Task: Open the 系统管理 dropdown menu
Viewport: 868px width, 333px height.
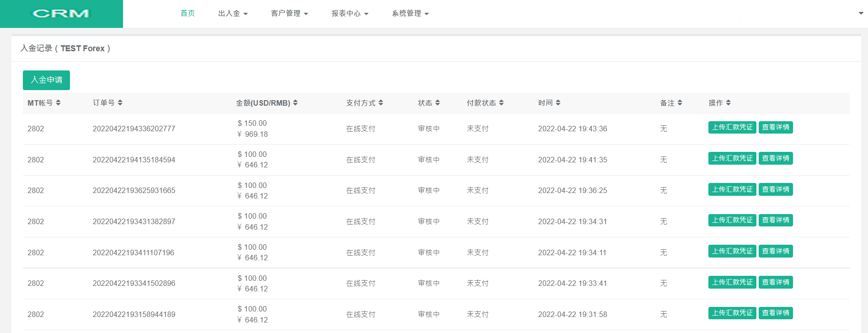Action: (x=410, y=14)
